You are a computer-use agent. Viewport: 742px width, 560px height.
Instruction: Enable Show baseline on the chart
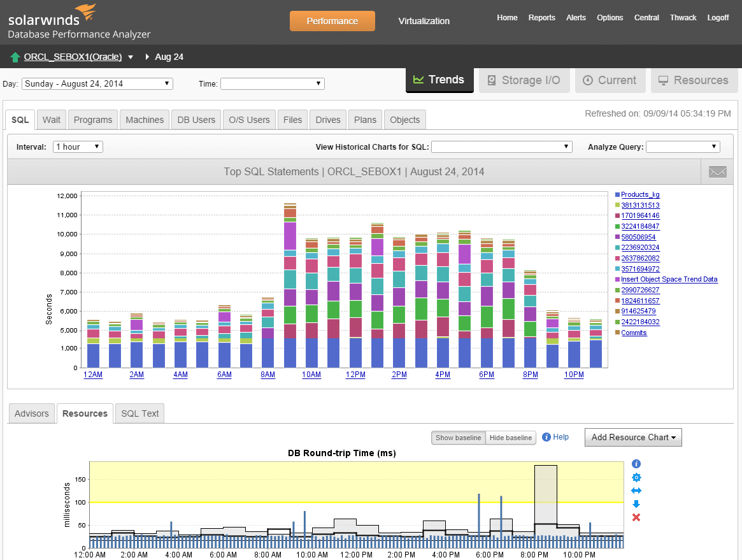[458, 438]
